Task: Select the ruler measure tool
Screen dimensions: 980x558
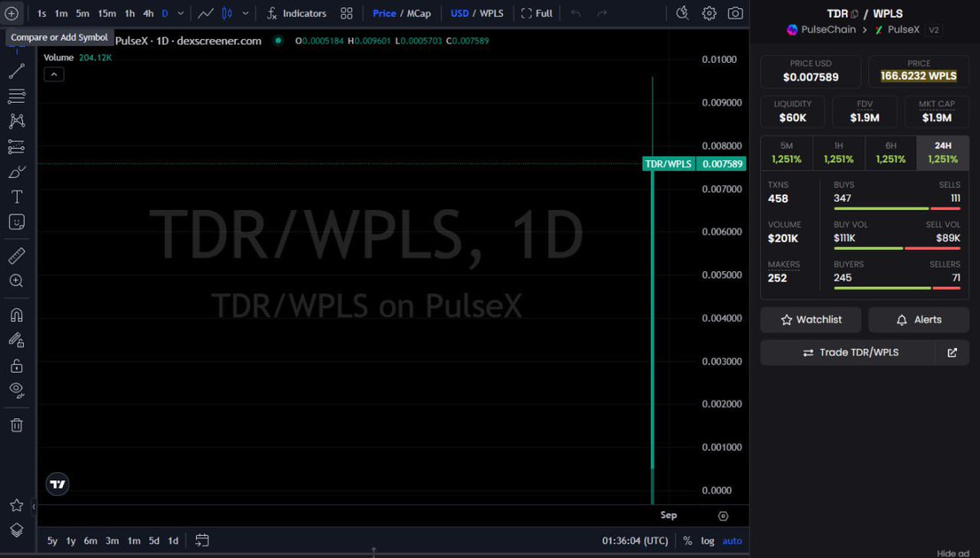Action: 16,257
